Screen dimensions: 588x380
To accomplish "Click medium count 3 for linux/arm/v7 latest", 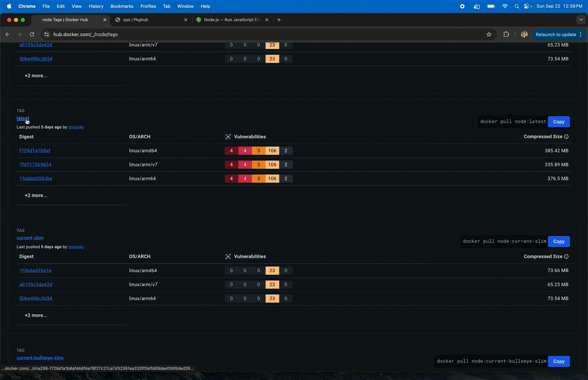I will (x=258, y=165).
